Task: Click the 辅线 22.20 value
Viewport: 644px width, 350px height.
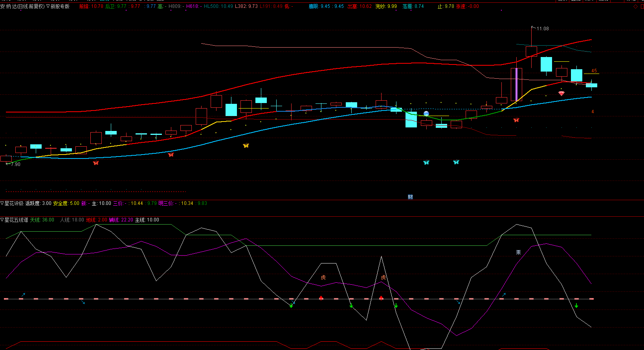Action: point(121,220)
